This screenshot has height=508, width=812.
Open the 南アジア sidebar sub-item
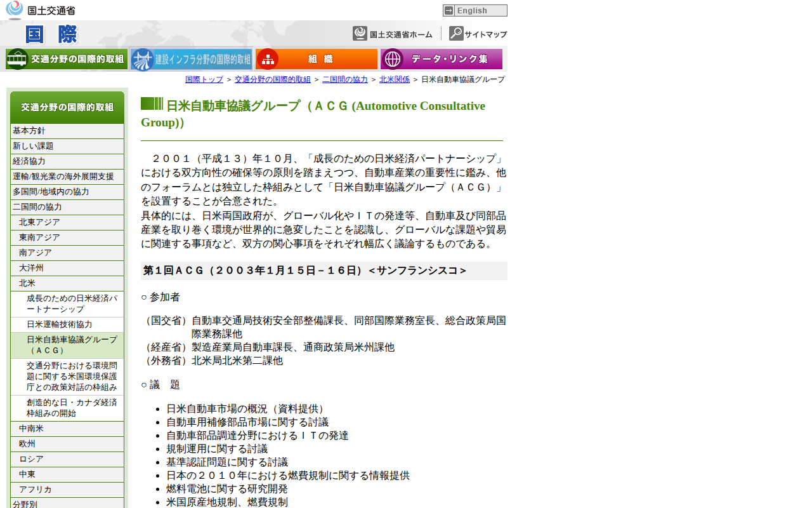click(67, 253)
